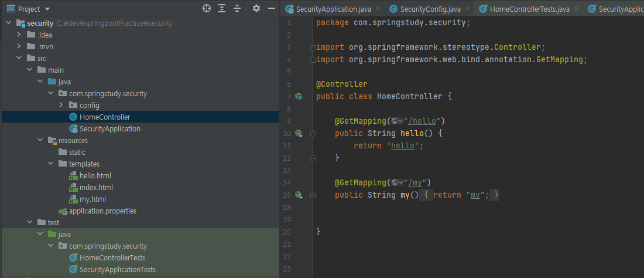Viewport: 644px width, 278px height.
Task: Click the request mapping gutter icon on line 15
Action: coord(299,195)
